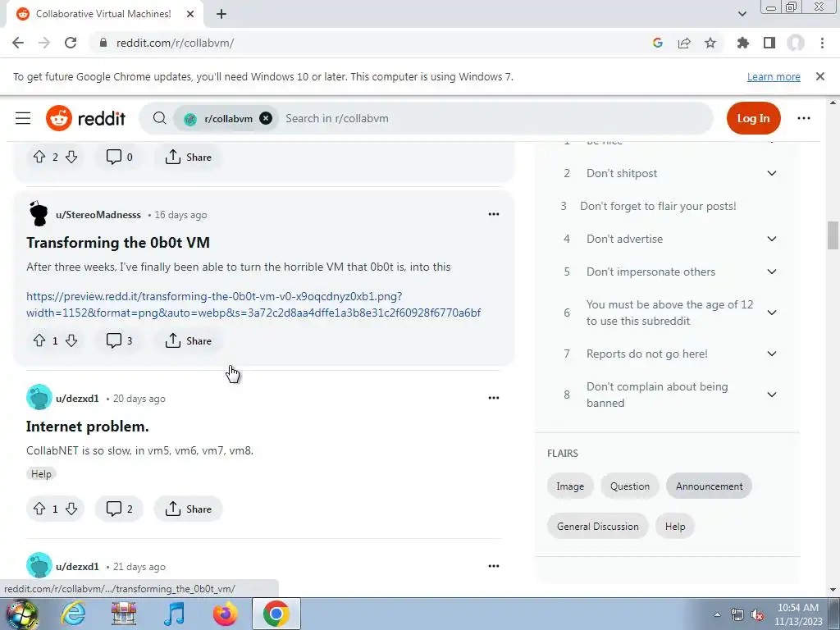Viewport: 840px width, 630px height.
Task: Upvote the top post with 2 votes
Action: 39,157
